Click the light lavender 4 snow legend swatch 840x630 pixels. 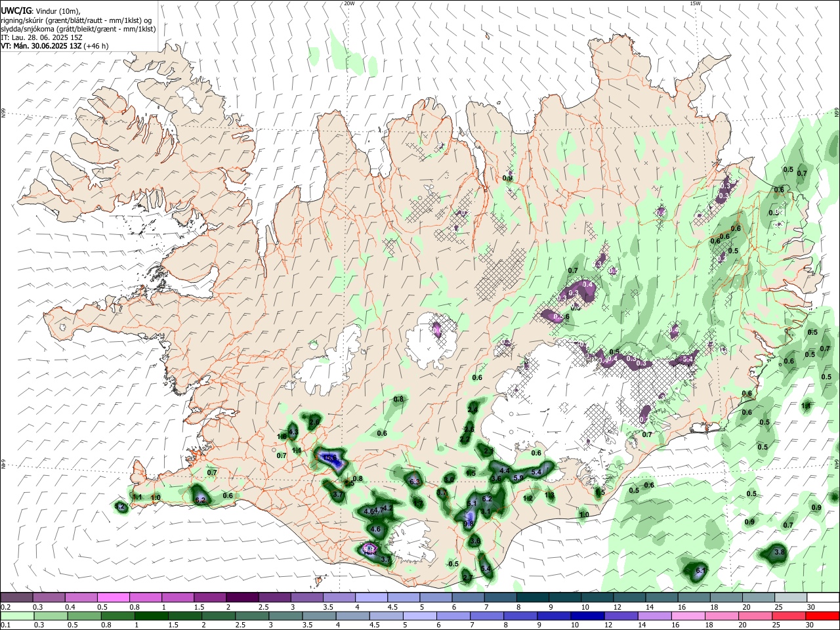[371, 598]
